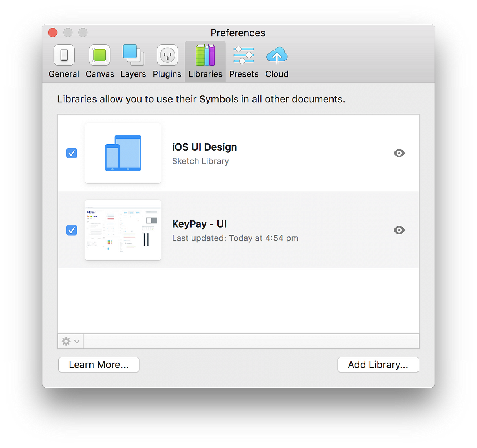This screenshot has width=477, height=448.
Task: Open the Cloud preferences pane
Action: point(277,62)
